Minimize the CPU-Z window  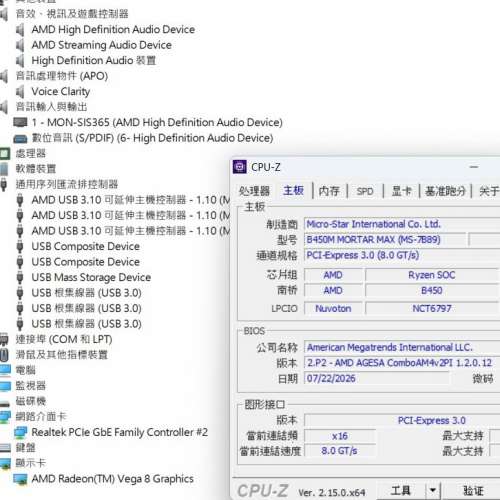[x=474, y=167]
